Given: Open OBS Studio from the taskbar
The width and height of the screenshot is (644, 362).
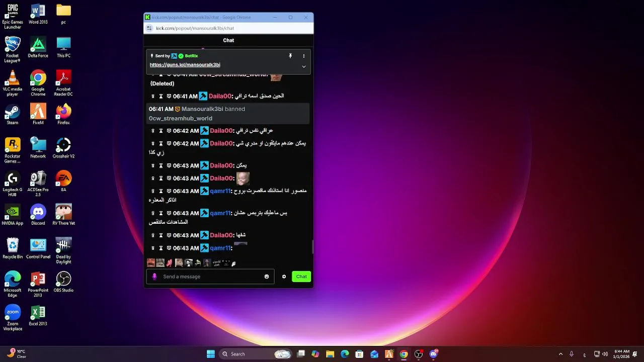Looking at the screenshot, I should coord(419,354).
